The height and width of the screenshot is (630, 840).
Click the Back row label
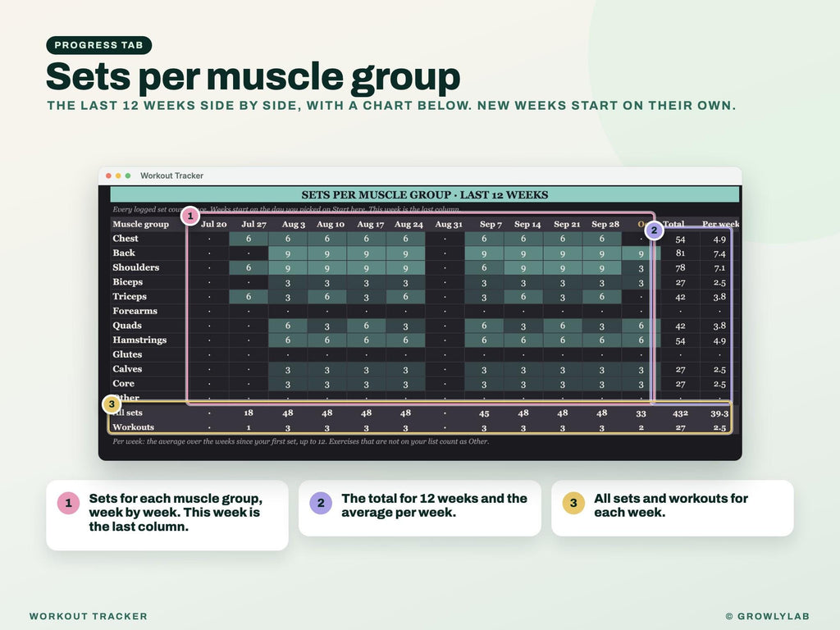click(x=124, y=253)
